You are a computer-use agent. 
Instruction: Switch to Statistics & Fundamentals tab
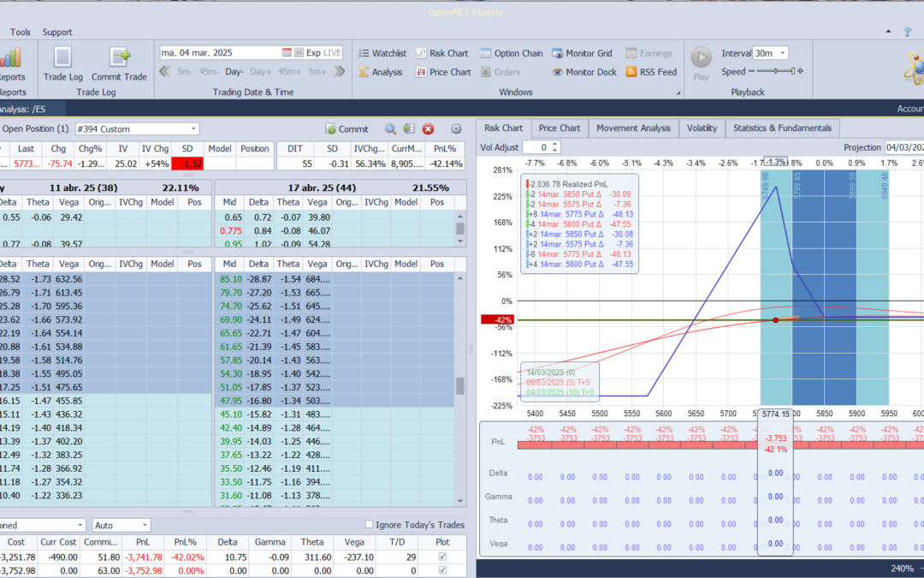pyautogui.click(x=783, y=128)
